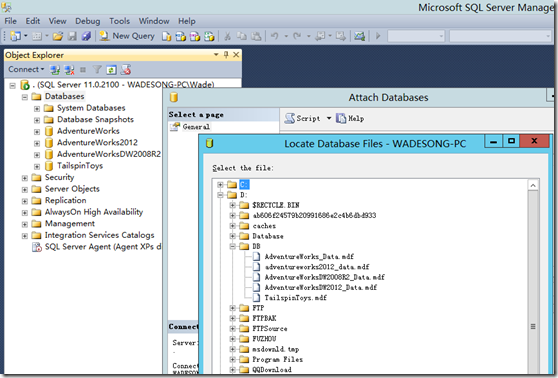Open the first empty toolbar combo box
Image resolution: width=558 pixels, height=378 pixels.
[x=416, y=36]
